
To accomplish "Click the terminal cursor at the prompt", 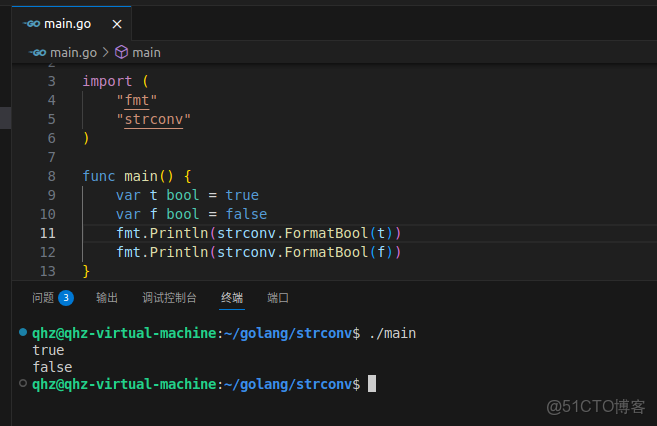I will coord(372,384).
